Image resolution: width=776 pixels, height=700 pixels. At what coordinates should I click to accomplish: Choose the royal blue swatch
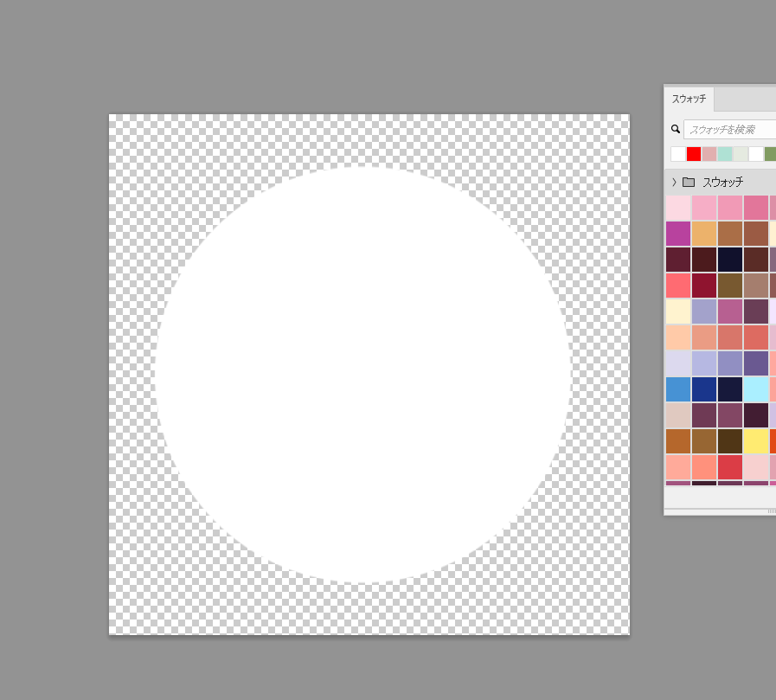[704, 389]
